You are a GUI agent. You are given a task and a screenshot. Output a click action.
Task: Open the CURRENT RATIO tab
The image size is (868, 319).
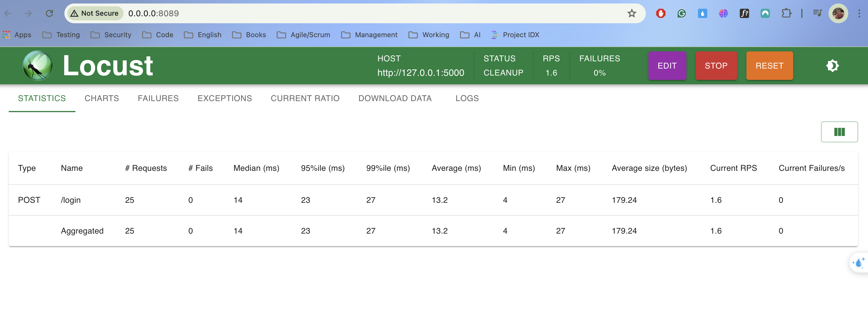click(x=305, y=98)
